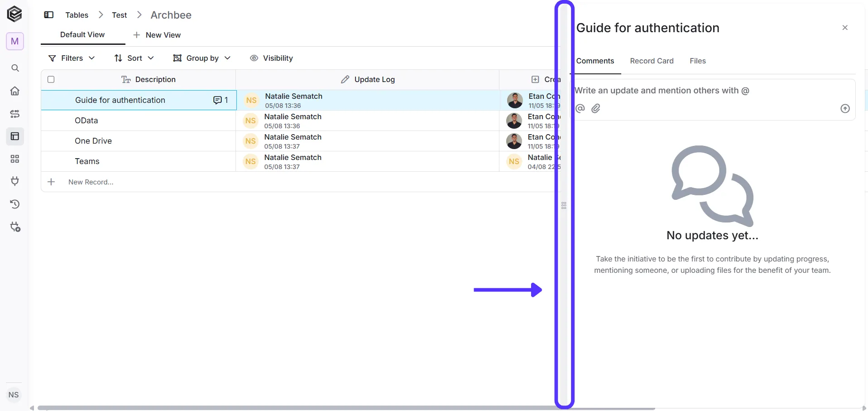
Task: Select the OData record
Action: 86,121
